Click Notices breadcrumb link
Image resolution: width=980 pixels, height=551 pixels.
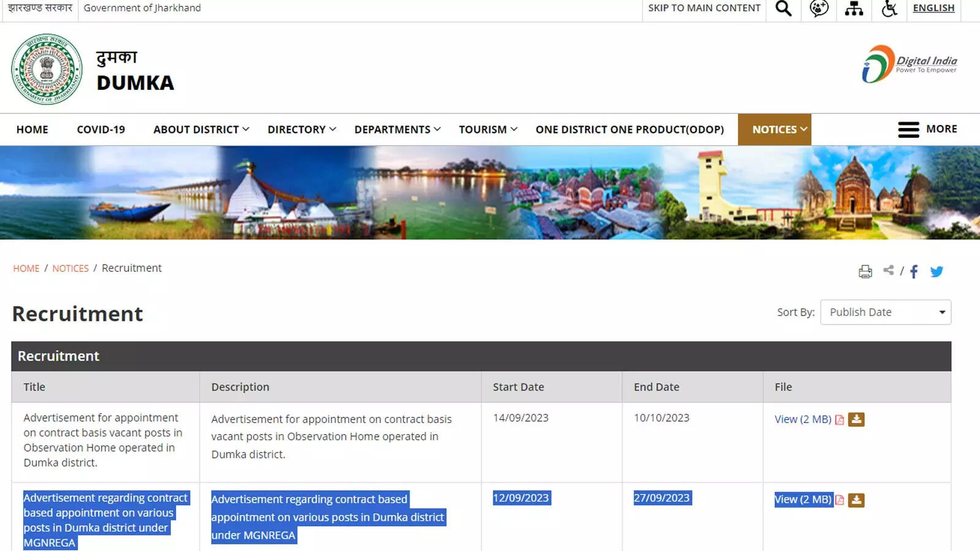point(70,268)
